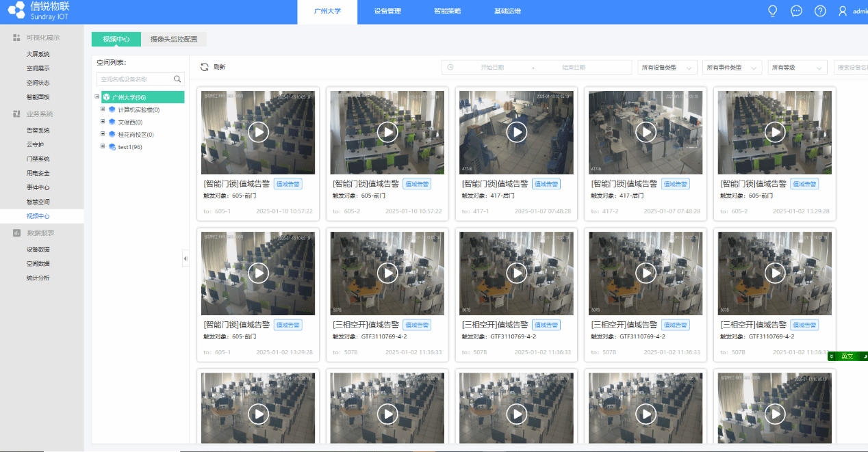Viewport: 868px width, 452px height.
Task: Open the message bubble icon
Action: click(796, 11)
